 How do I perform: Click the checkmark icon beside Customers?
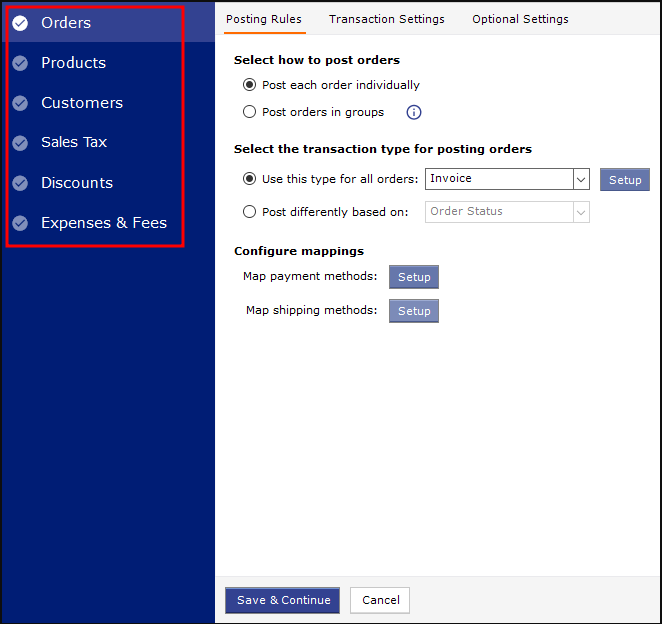click(x=20, y=103)
